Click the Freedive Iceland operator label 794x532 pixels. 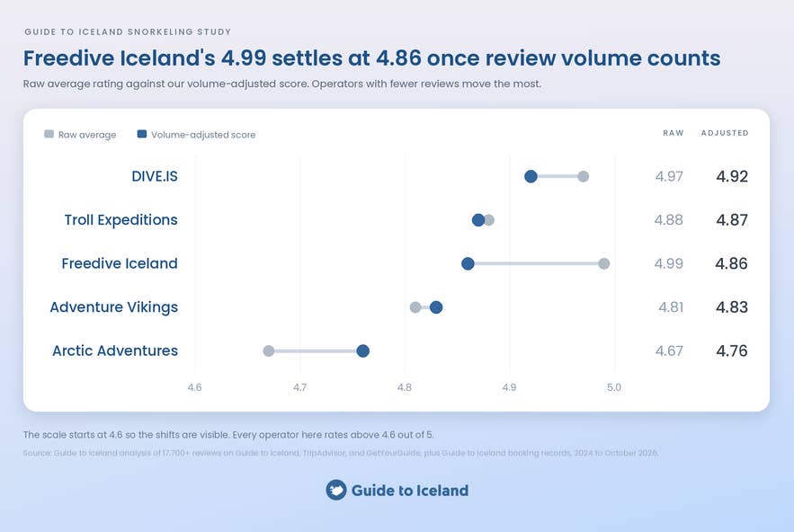[x=120, y=263]
